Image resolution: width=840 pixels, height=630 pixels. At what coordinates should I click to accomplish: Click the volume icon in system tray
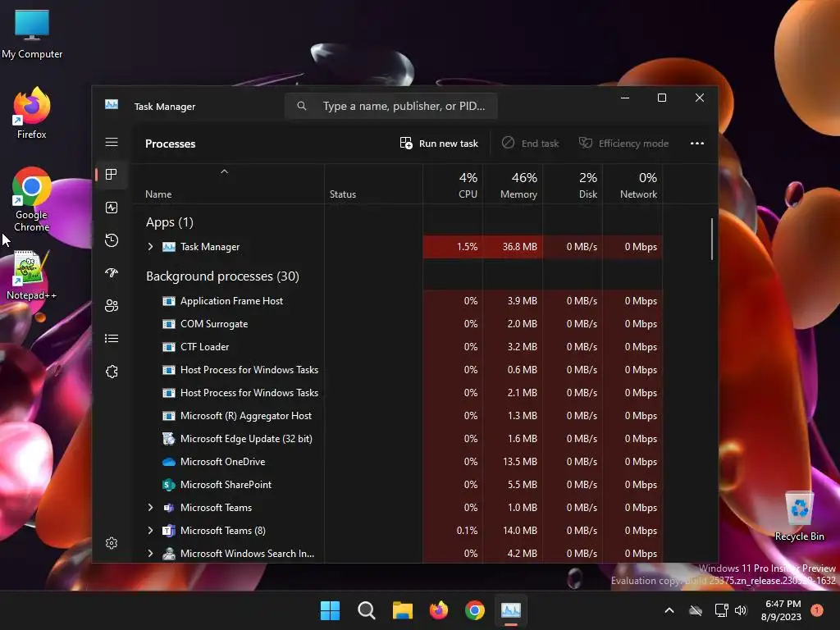pyautogui.click(x=741, y=610)
